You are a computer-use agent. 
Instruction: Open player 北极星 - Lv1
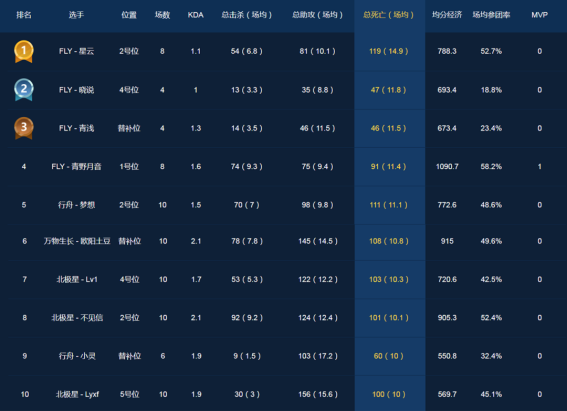click(x=77, y=279)
